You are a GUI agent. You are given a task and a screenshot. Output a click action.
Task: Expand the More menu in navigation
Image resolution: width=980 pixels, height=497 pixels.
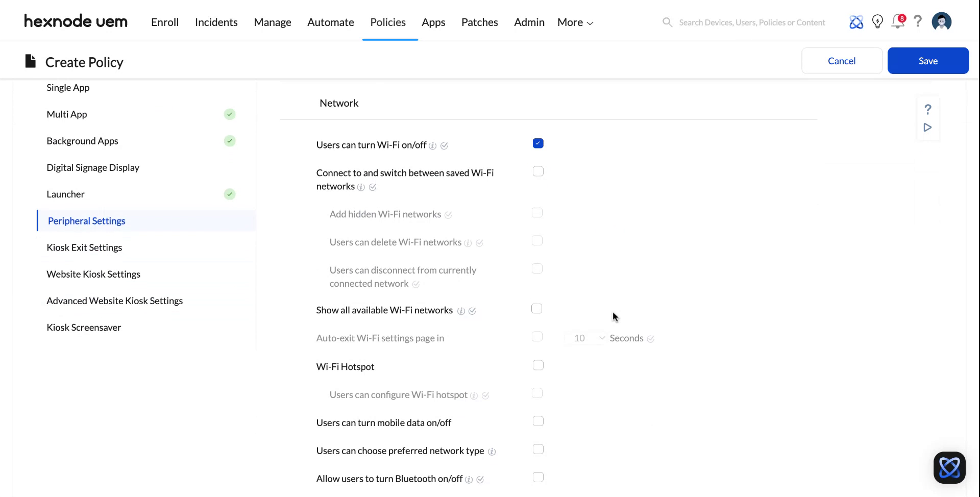coord(575,22)
